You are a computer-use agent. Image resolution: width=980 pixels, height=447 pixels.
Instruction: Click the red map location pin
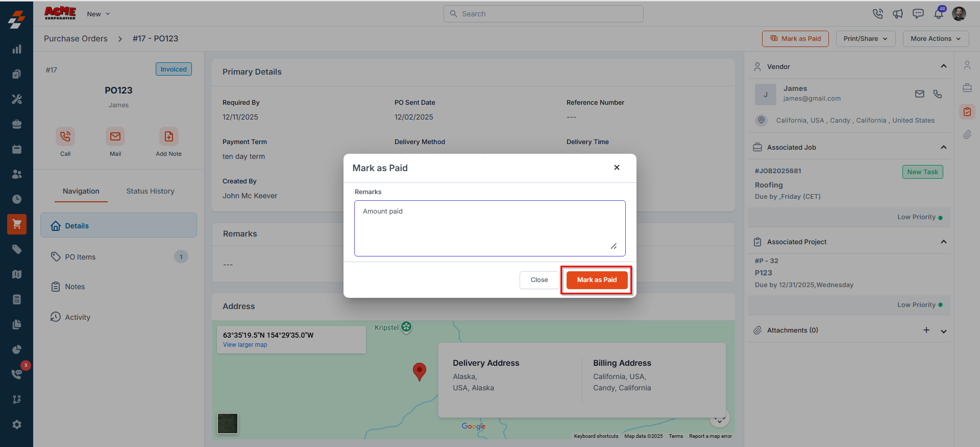point(420,372)
